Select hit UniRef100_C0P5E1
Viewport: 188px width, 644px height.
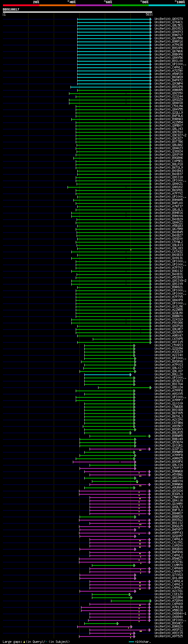[x=169, y=161]
